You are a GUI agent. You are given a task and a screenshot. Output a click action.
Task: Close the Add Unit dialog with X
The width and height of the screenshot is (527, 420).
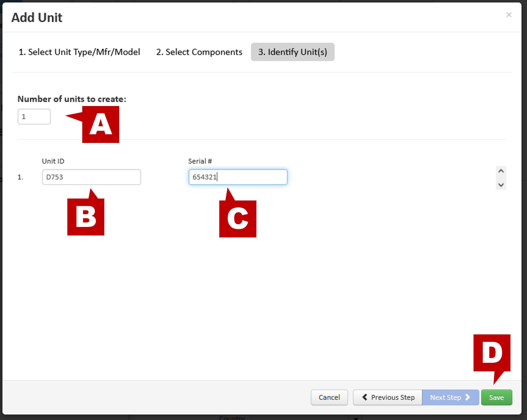[x=509, y=15]
